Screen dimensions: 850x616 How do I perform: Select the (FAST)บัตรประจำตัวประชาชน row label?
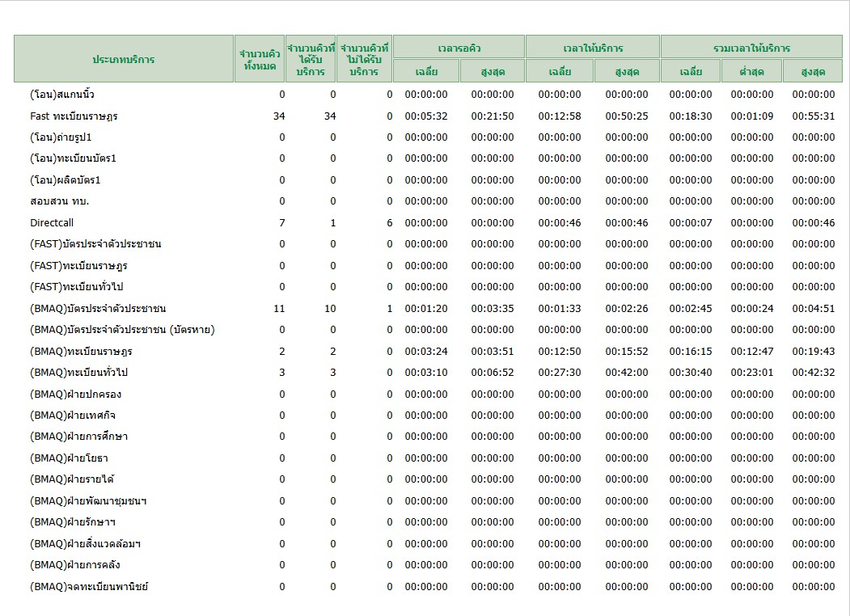pyautogui.click(x=95, y=244)
